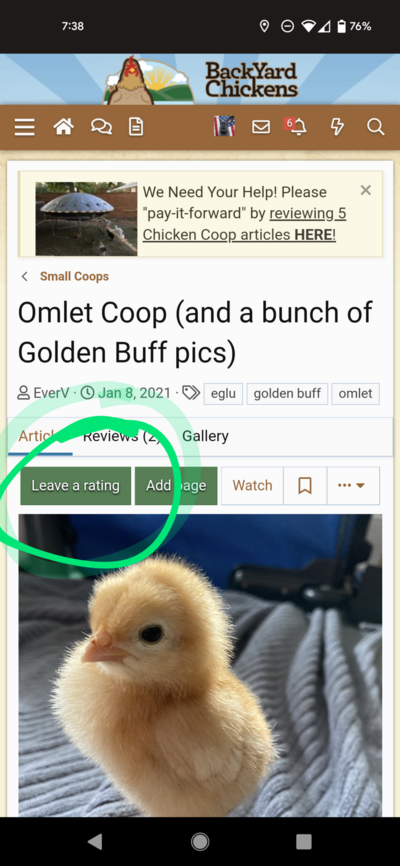The image size is (400, 866).
Task: Go to the home page icon
Action: pos(64,128)
